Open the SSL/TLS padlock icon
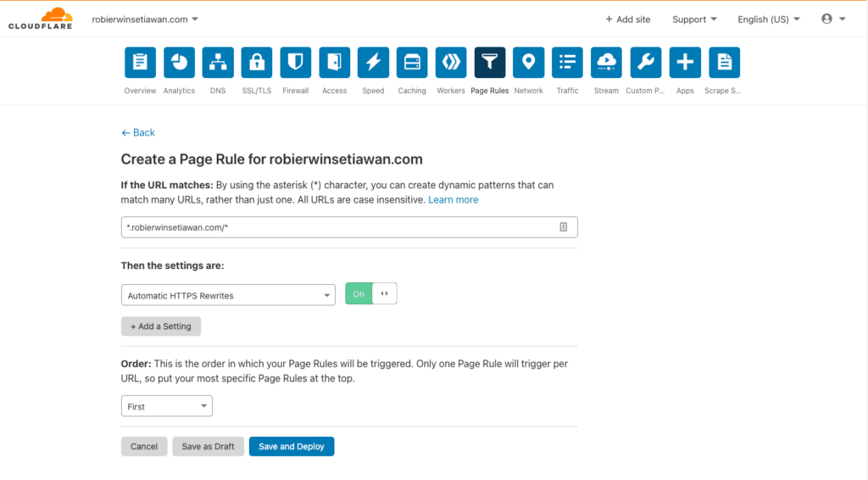Screen dimensions: 868x480 (256, 63)
